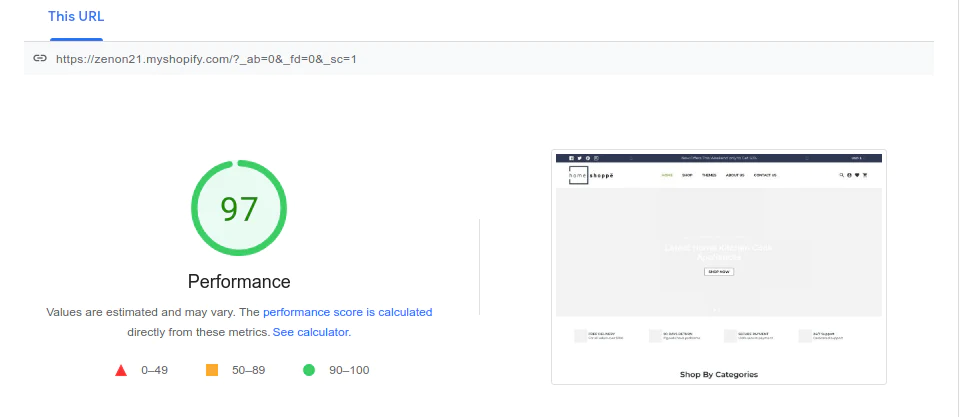The width and height of the screenshot is (961, 417).
Task: Click the Facebook icon in the page preview
Action: [571, 158]
